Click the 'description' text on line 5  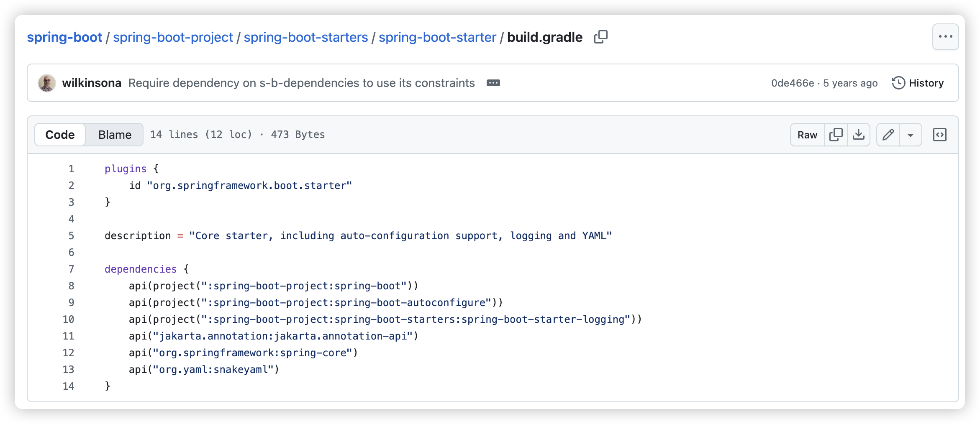(138, 236)
